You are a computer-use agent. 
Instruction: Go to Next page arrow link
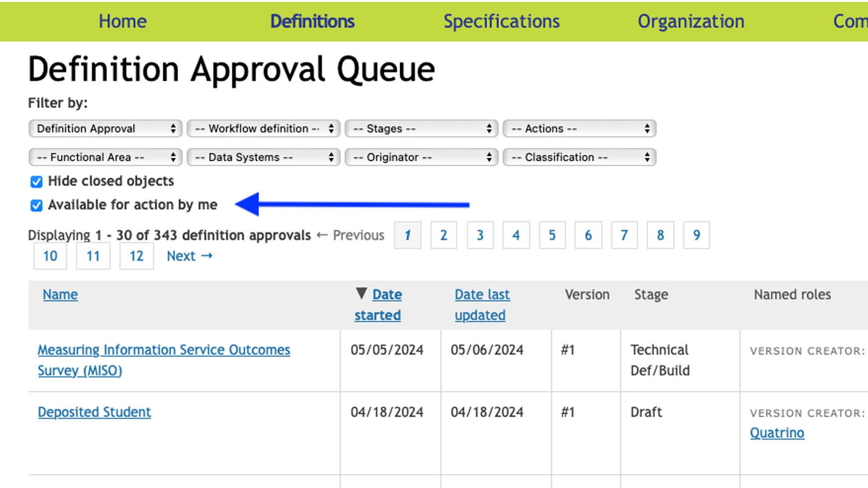click(190, 256)
